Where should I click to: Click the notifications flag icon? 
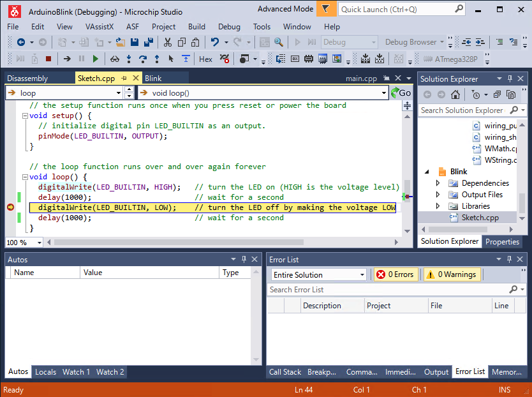pos(326,10)
